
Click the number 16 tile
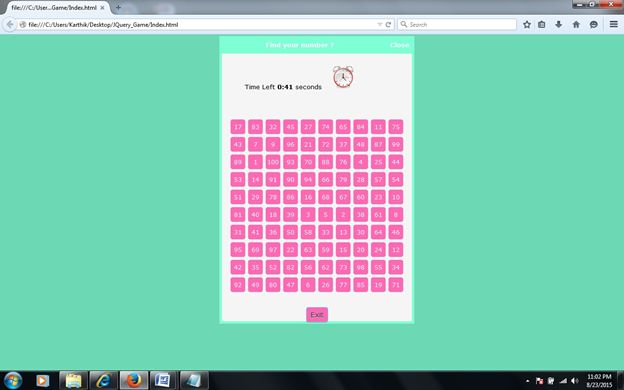308,197
